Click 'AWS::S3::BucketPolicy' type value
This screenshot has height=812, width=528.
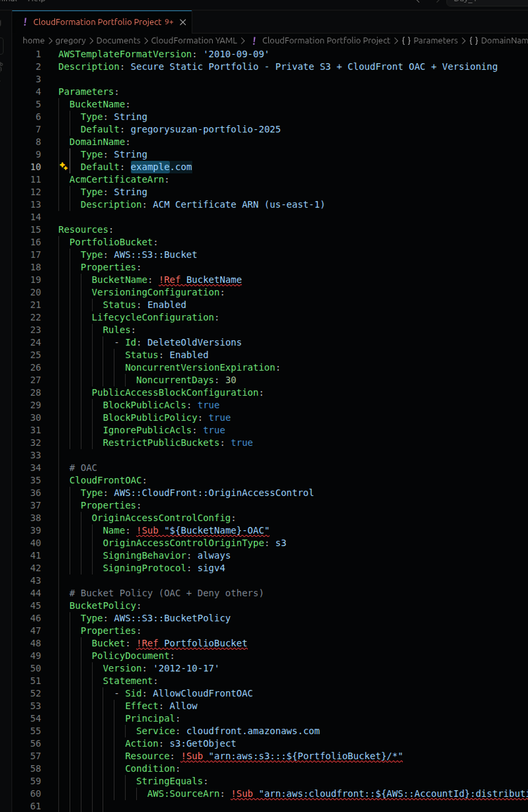(x=172, y=618)
